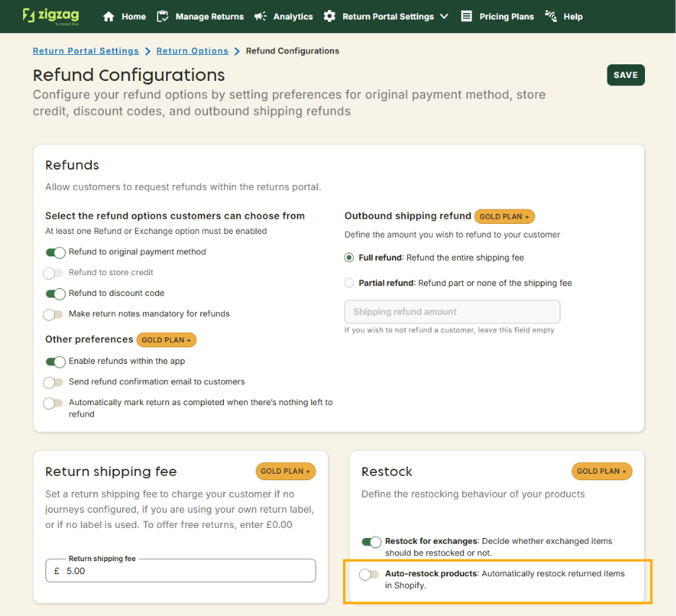
Task: Click Gold Plan badge in Restock card
Action: pos(602,472)
